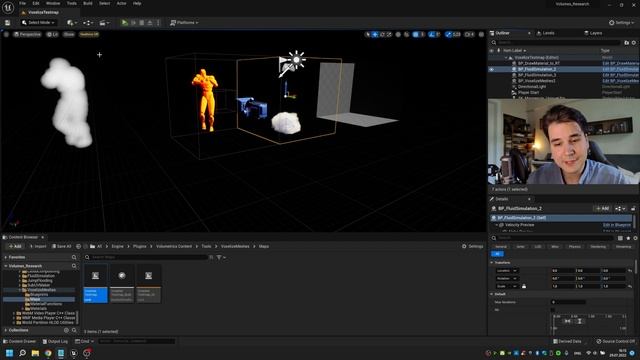This screenshot has height=360, width=640.
Task: Open the File menu
Action: pos(22,3)
